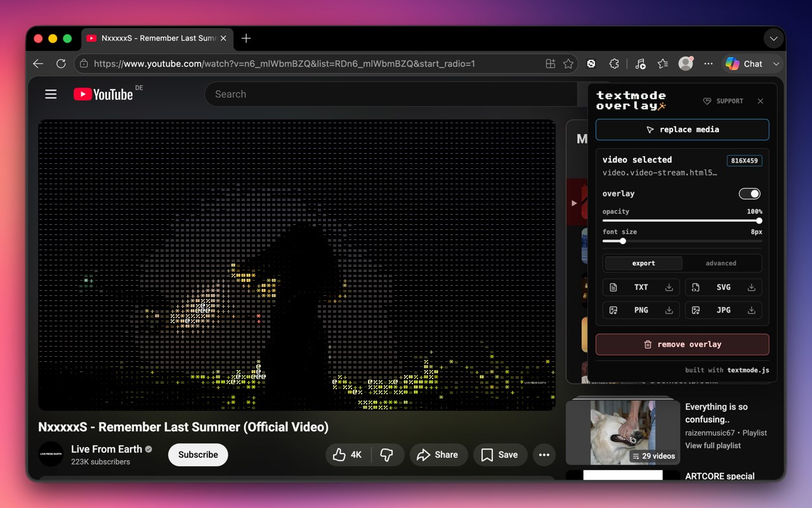
Task: Open the tab list chevron at top right
Action: pyautogui.click(x=773, y=38)
